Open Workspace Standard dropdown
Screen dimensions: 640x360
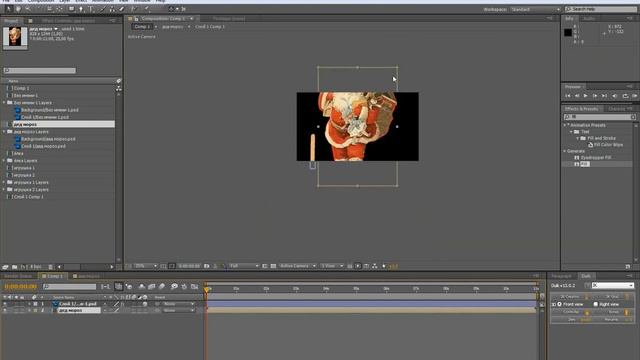pyautogui.click(x=536, y=9)
